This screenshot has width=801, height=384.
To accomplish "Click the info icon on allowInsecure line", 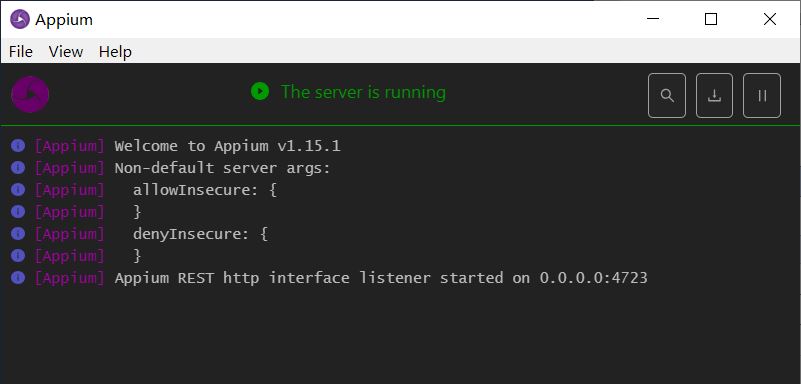I will point(18,190).
